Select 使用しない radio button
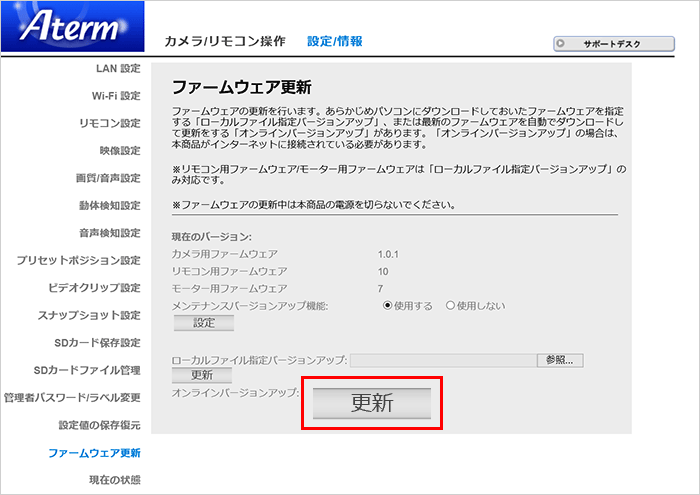The width and height of the screenshot is (700, 495). (450, 305)
